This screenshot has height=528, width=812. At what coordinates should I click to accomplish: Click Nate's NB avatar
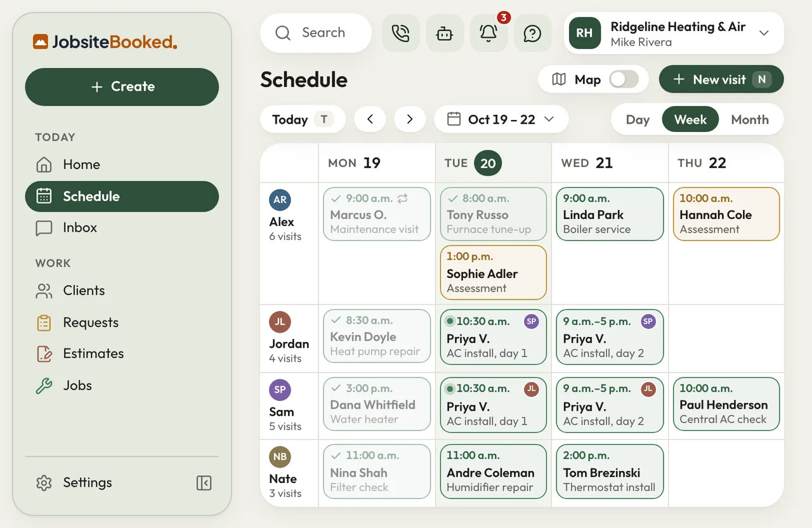point(280,456)
